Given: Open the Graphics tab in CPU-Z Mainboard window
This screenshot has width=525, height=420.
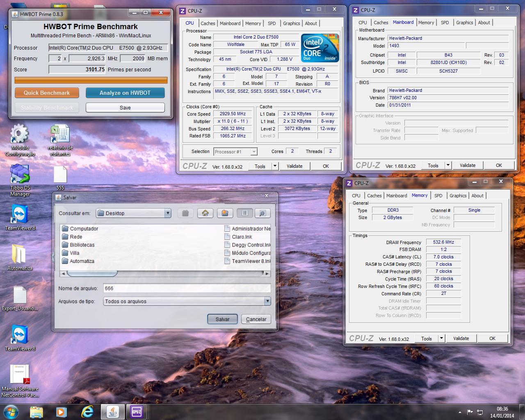Looking at the screenshot, I should (x=465, y=23).
